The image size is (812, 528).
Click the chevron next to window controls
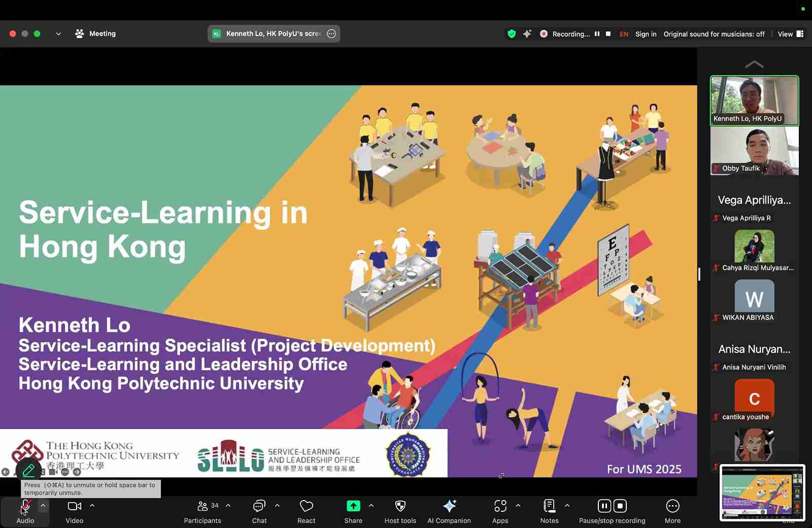click(58, 34)
